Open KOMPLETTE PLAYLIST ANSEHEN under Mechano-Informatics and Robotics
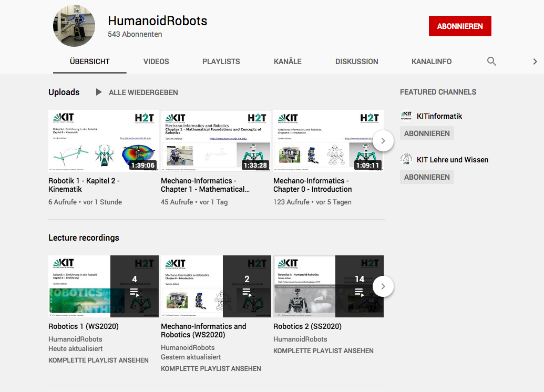The height and width of the screenshot is (392, 544). click(211, 369)
